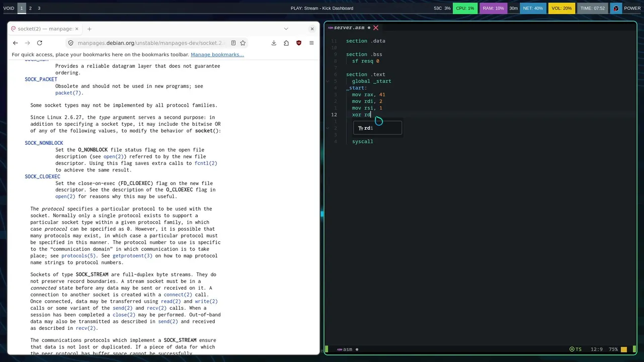This screenshot has width=644, height=362.
Task: Click the 'sf resq 0' line
Action: [365, 61]
